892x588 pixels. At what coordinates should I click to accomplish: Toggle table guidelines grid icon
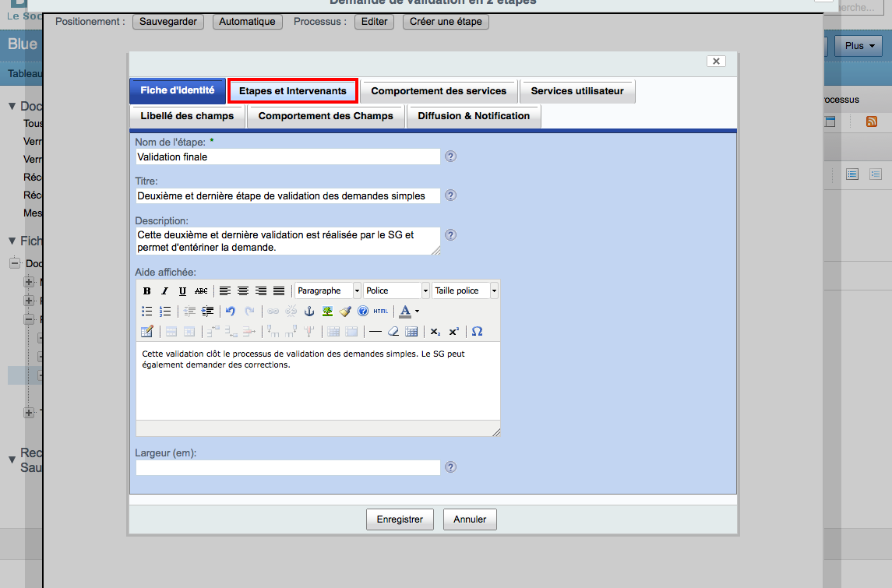411,332
